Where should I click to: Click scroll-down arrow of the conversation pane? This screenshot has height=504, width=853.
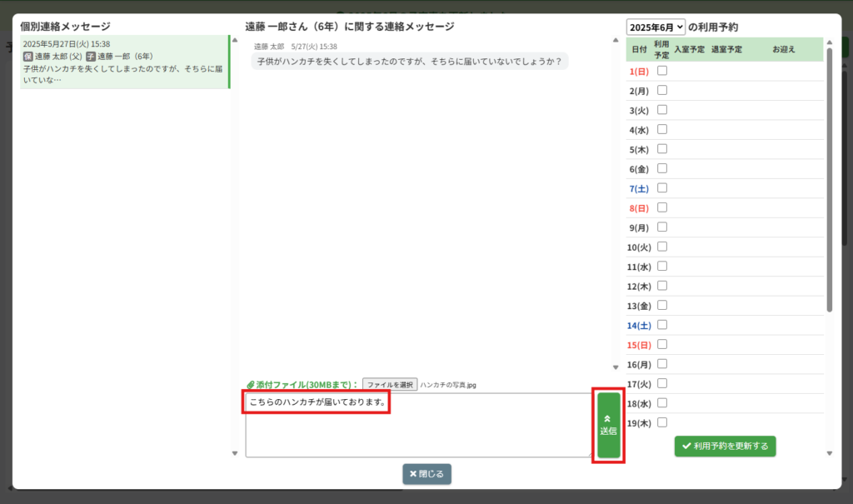click(x=616, y=367)
